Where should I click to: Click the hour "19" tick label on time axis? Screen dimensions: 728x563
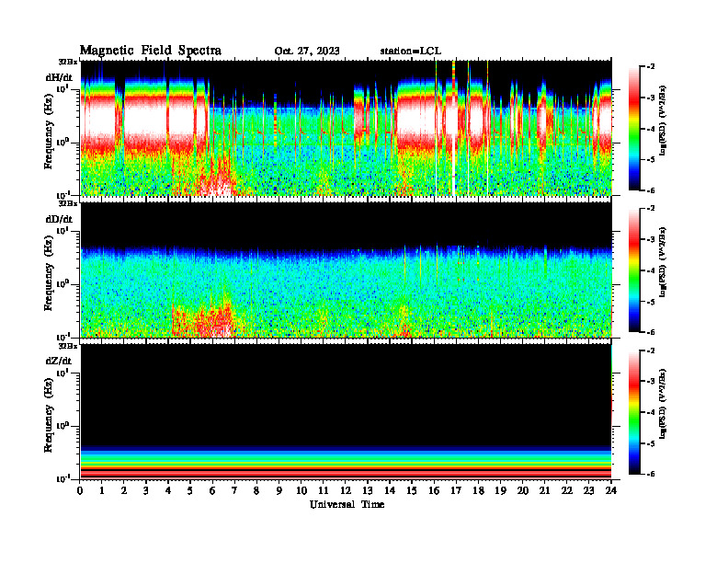[500, 490]
